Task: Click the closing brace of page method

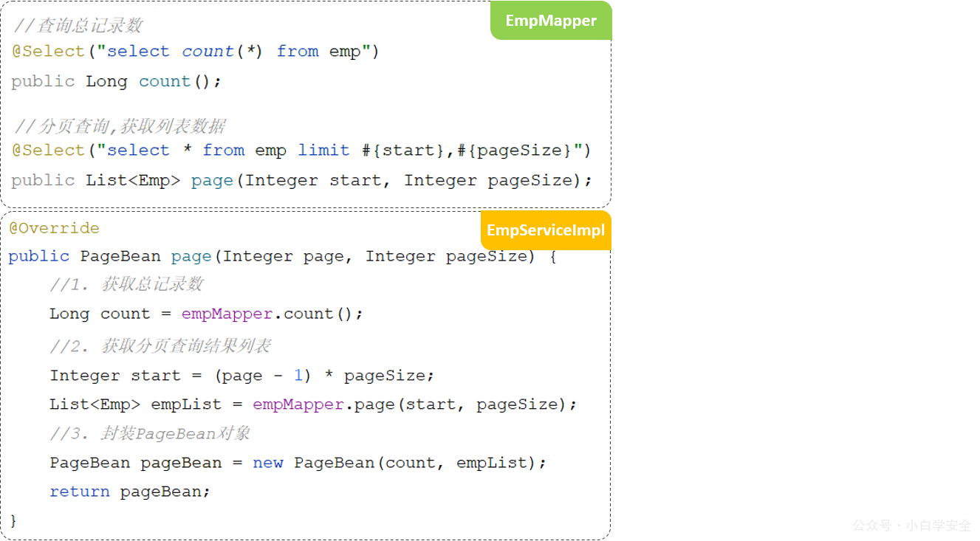Action: [13, 521]
